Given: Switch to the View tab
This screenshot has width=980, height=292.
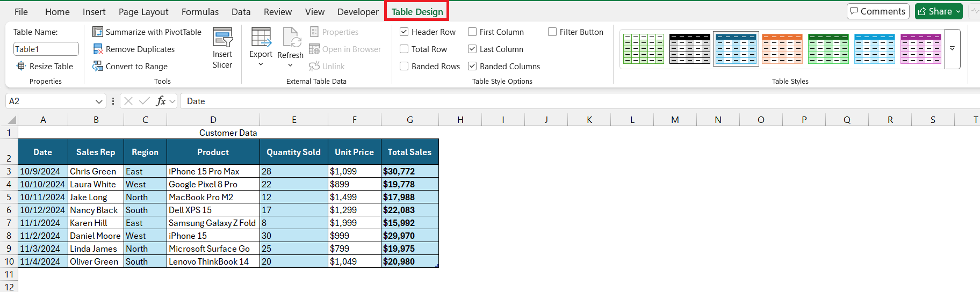Looking at the screenshot, I should click(315, 12).
